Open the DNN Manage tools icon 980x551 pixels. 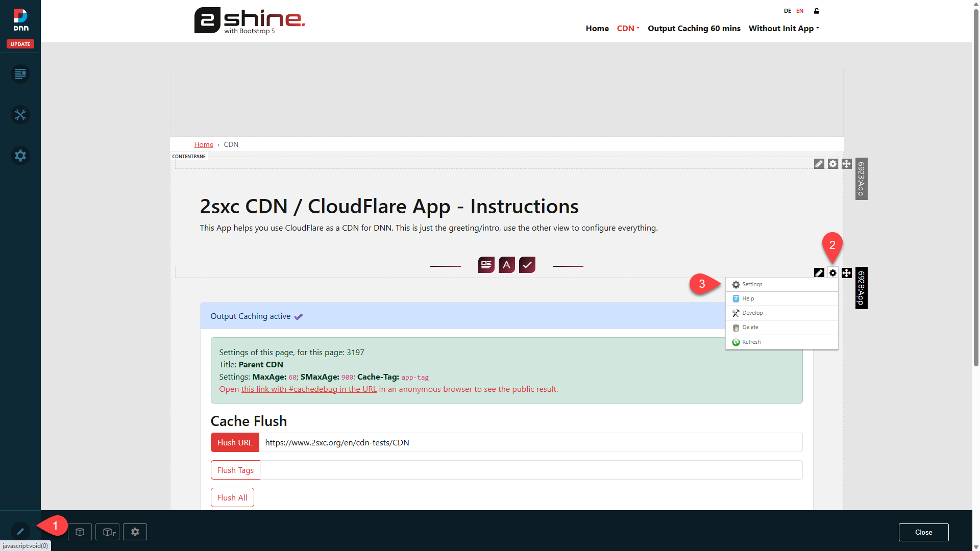[x=20, y=115]
